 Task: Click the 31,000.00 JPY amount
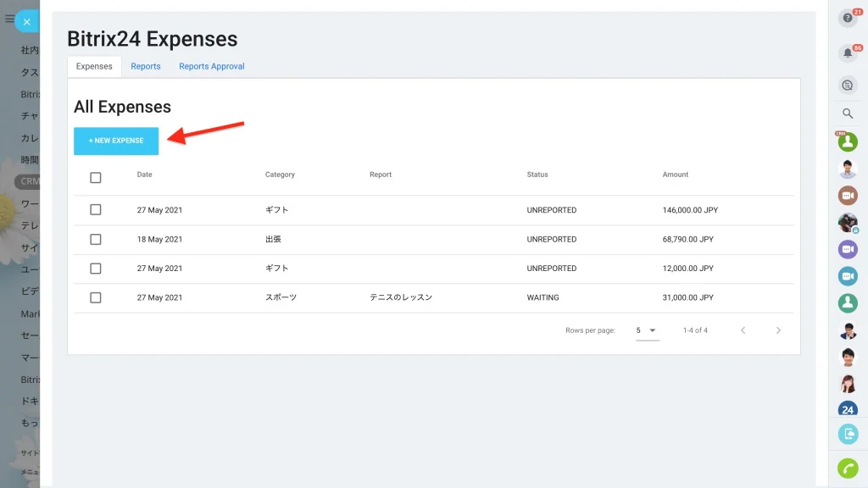[x=687, y=297]
